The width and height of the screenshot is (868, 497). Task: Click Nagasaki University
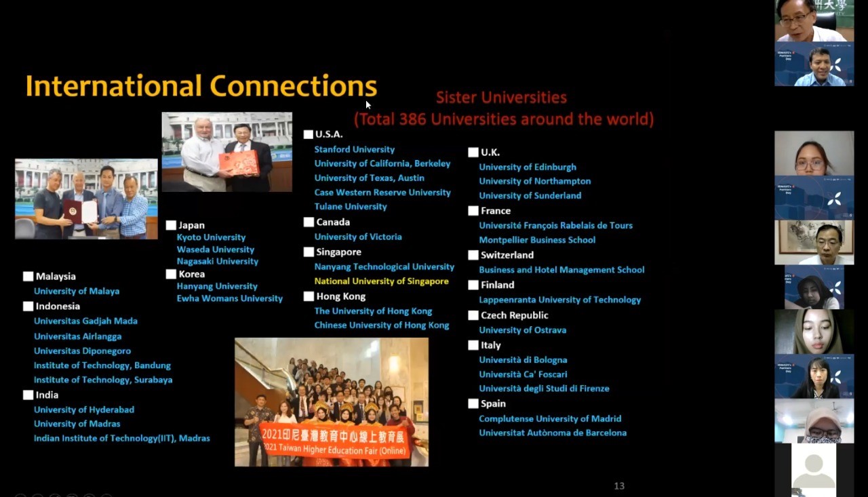click(218, 261)
